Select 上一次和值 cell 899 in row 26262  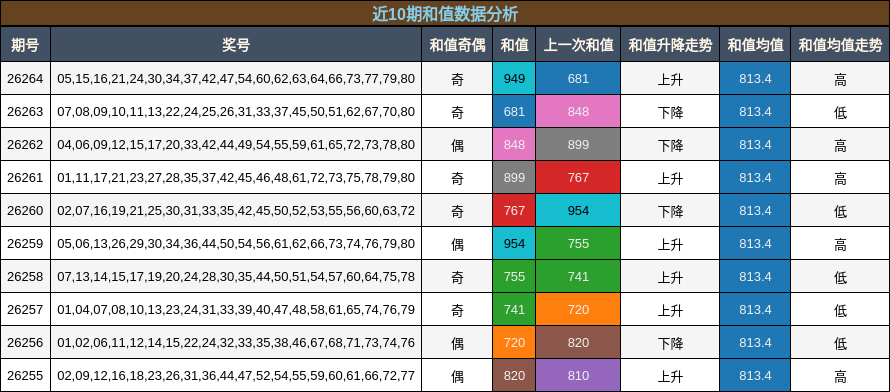578,144
